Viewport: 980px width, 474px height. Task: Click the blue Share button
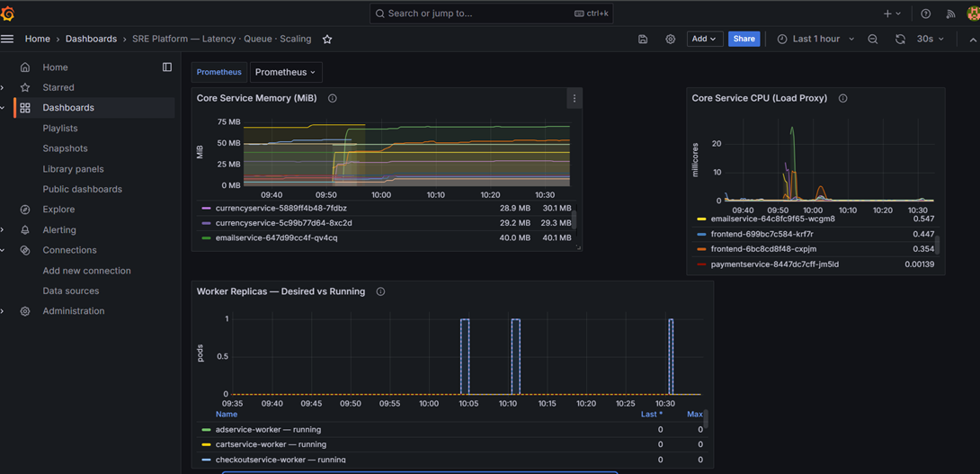(x=744, y=39)
